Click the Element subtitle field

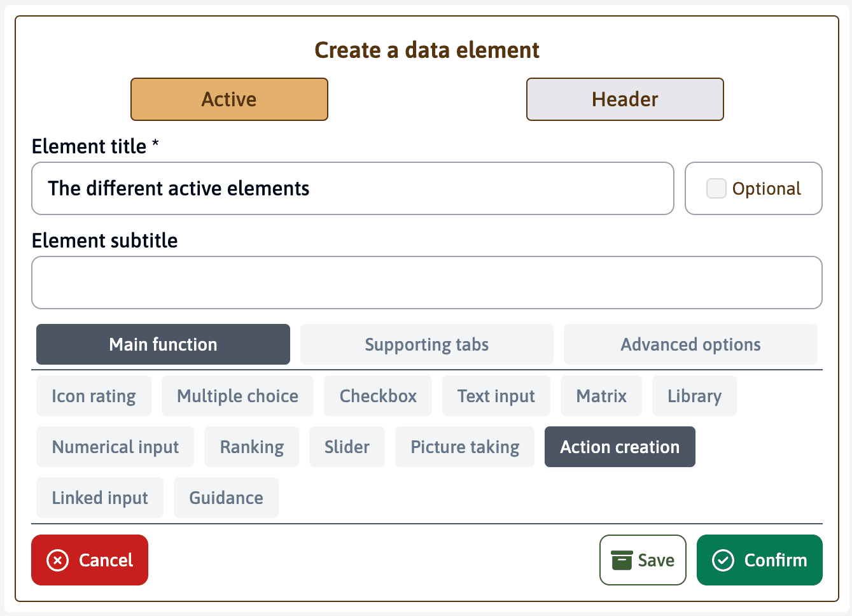[426, 282]
